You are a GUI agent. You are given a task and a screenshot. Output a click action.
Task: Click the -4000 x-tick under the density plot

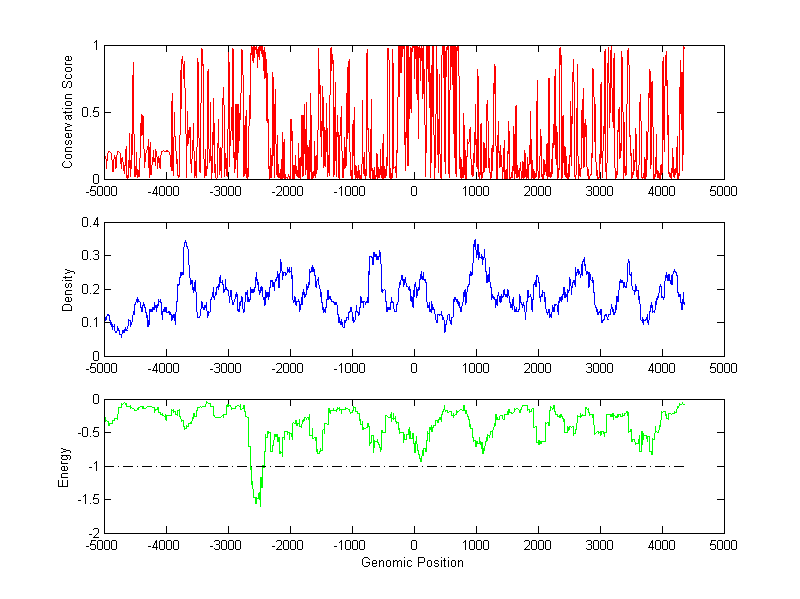(163, 368)
